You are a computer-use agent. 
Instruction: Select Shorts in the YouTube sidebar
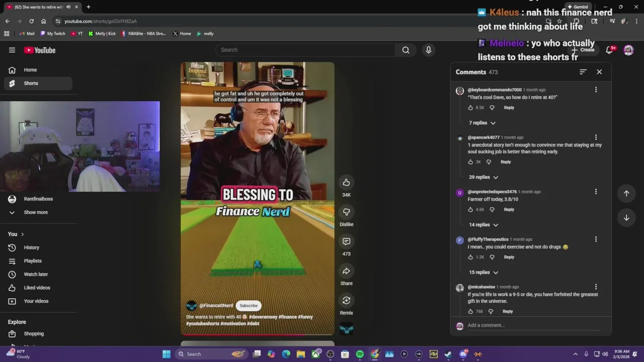38,83
